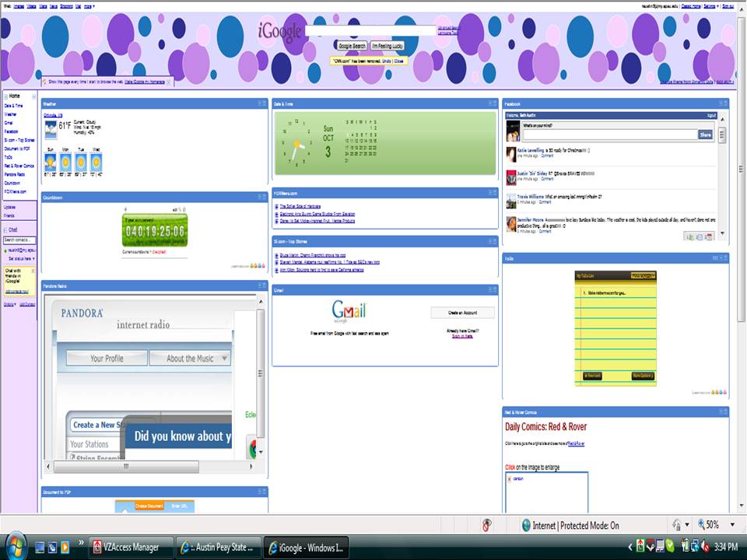Dismiss the Chat with friends promo box
Viewport: 747px width, 560px height.
(x=33, y=271)
